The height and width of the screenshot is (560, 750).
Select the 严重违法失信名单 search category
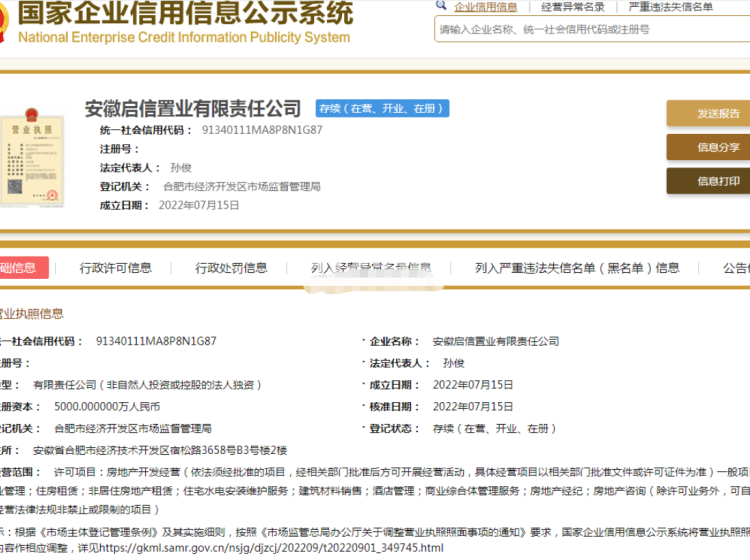(x=670, y=7)
